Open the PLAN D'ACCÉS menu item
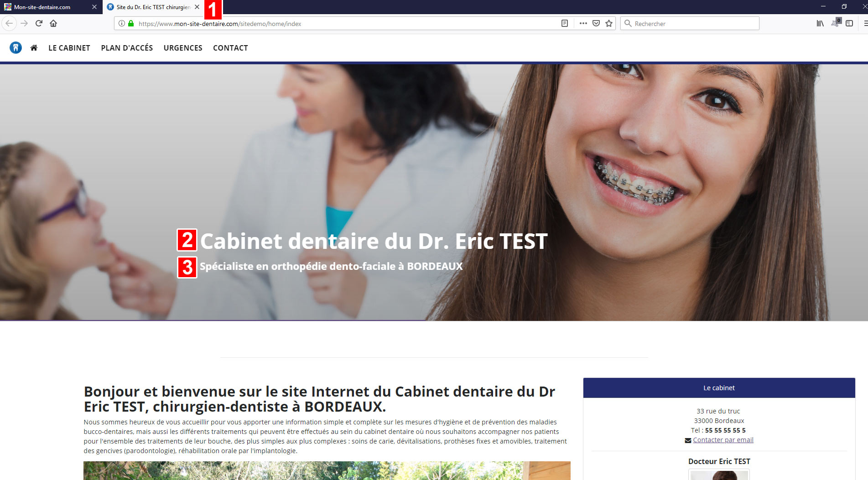Screen dimensions: 868x480 (127, 48)
